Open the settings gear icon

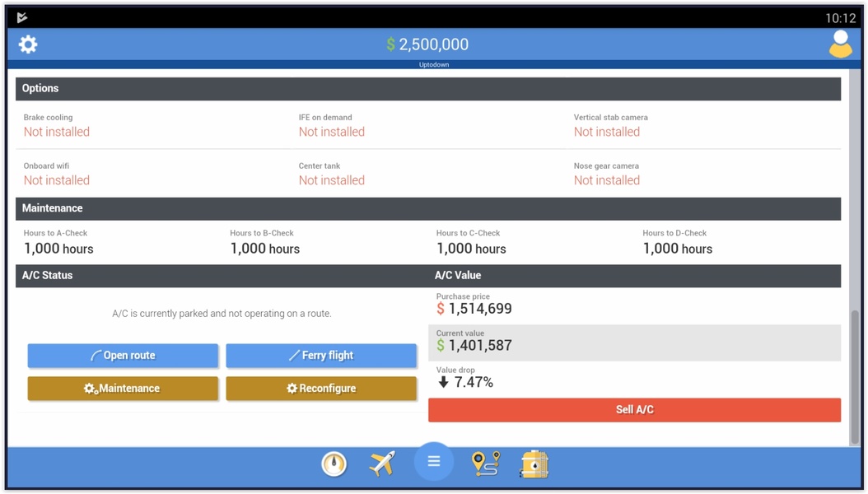28,44
